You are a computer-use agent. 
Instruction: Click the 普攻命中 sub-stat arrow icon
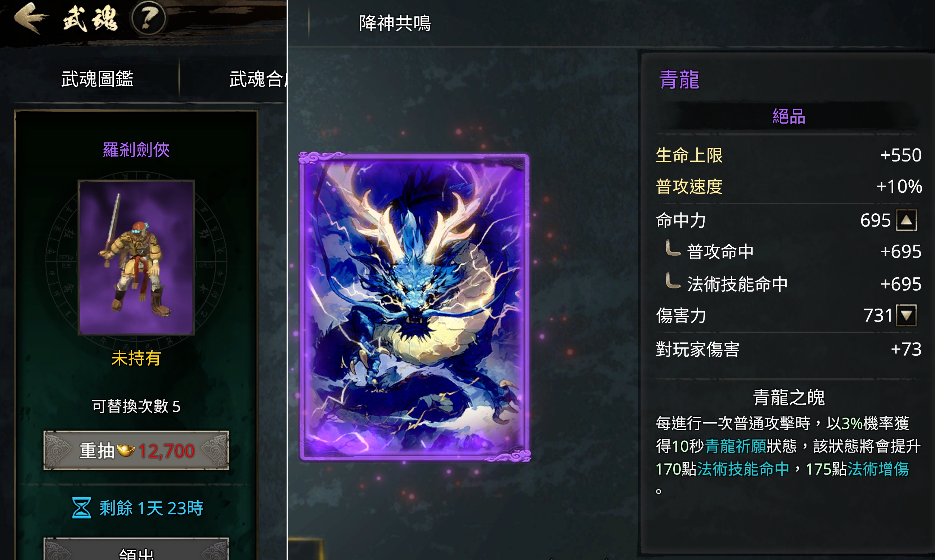pos(673,248)
